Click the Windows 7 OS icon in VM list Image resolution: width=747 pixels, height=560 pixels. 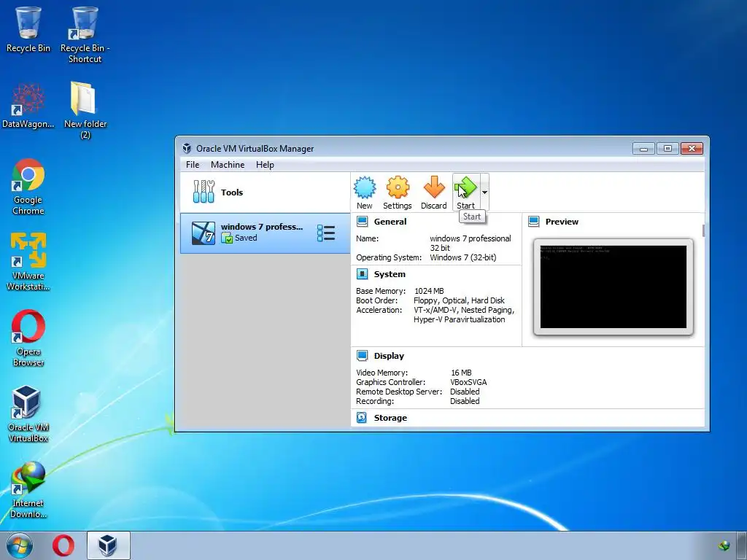click(203, 233)
